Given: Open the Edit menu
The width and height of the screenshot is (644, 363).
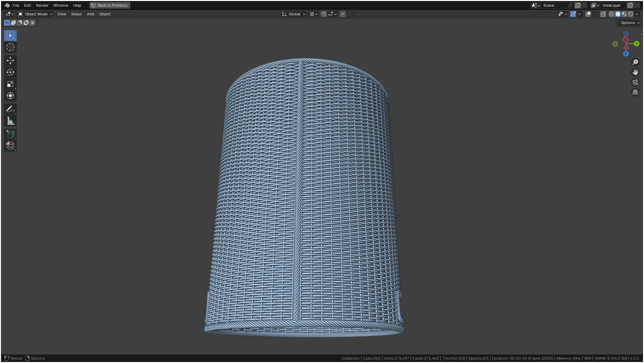Looking at the screenshot, I should pyautogui.click(x=27, y=5).
